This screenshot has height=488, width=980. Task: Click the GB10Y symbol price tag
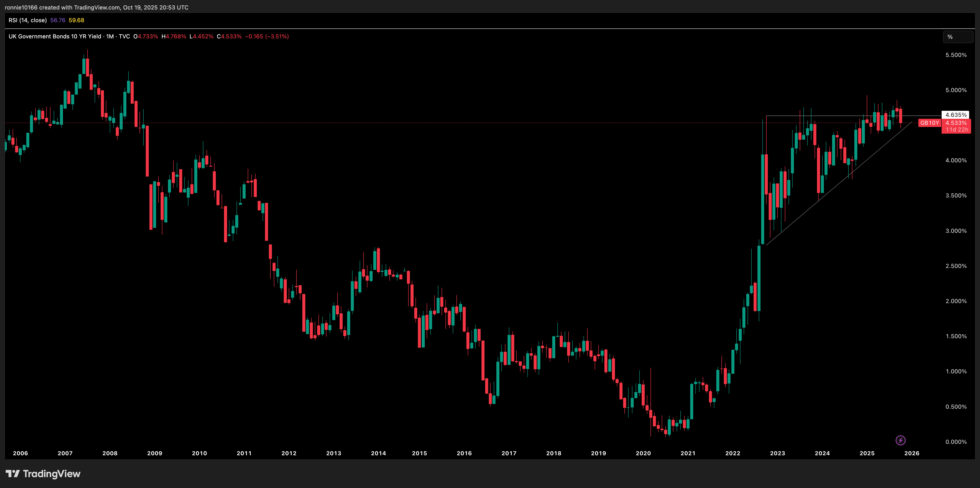point(929,123)
